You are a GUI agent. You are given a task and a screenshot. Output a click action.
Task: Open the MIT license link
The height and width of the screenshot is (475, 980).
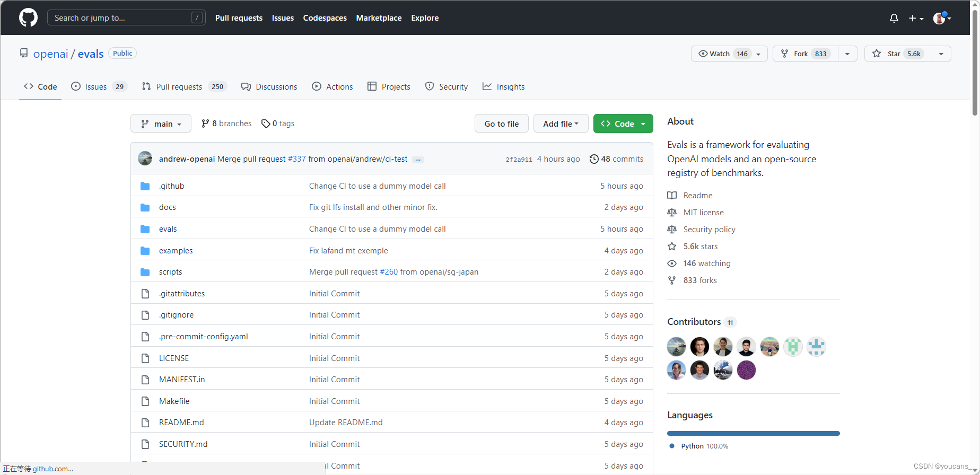695,213
